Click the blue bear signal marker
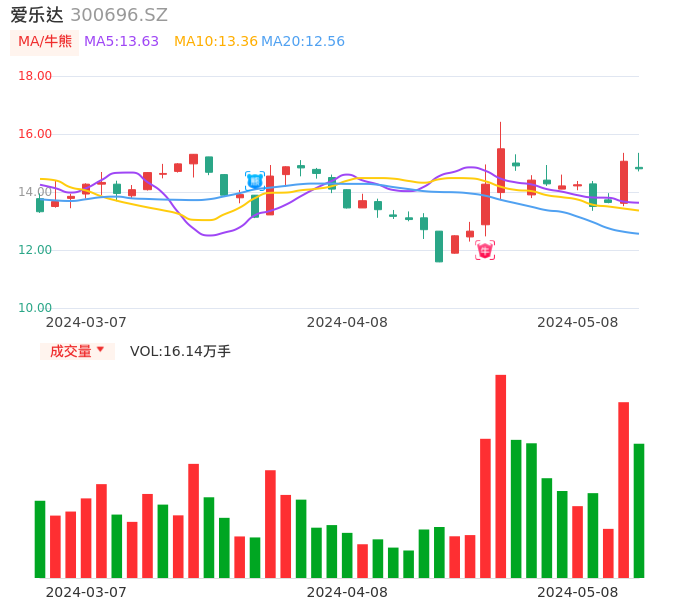This screenshot has height=606, width=686. (255, 181)
